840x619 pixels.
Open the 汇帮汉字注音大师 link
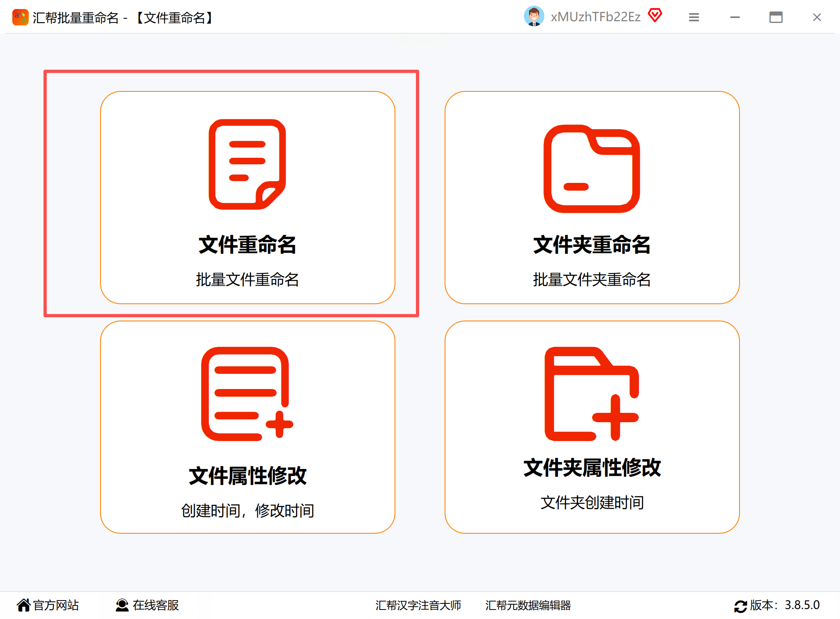418,605
